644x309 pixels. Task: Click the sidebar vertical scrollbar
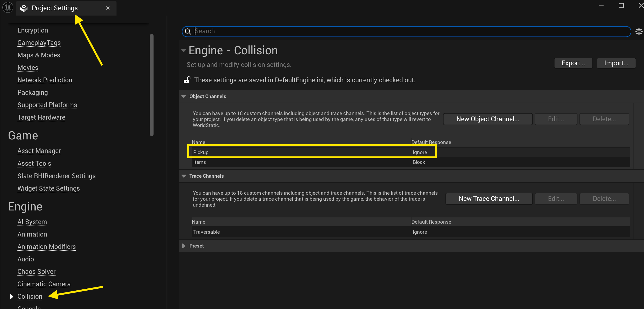pos(151,85)
